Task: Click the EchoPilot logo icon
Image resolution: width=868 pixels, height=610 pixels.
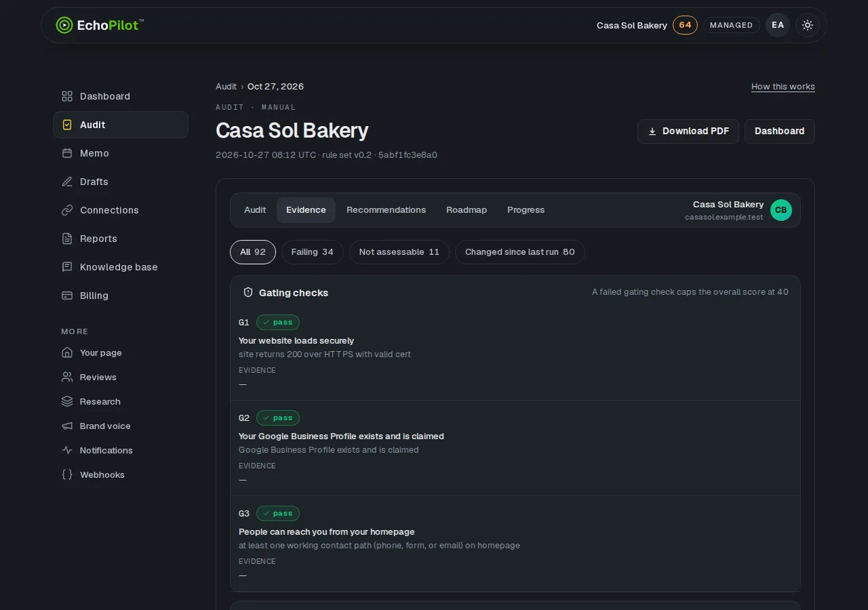Action: (64, 25)
